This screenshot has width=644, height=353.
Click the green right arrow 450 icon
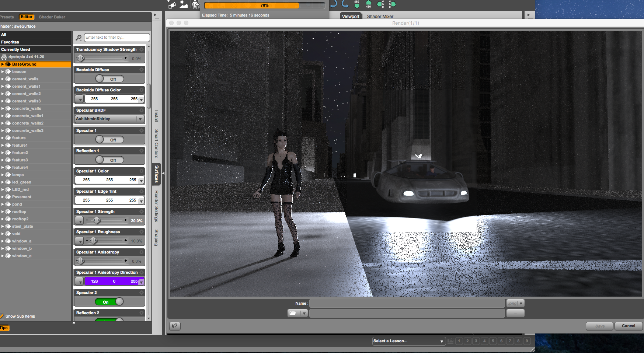392,4
